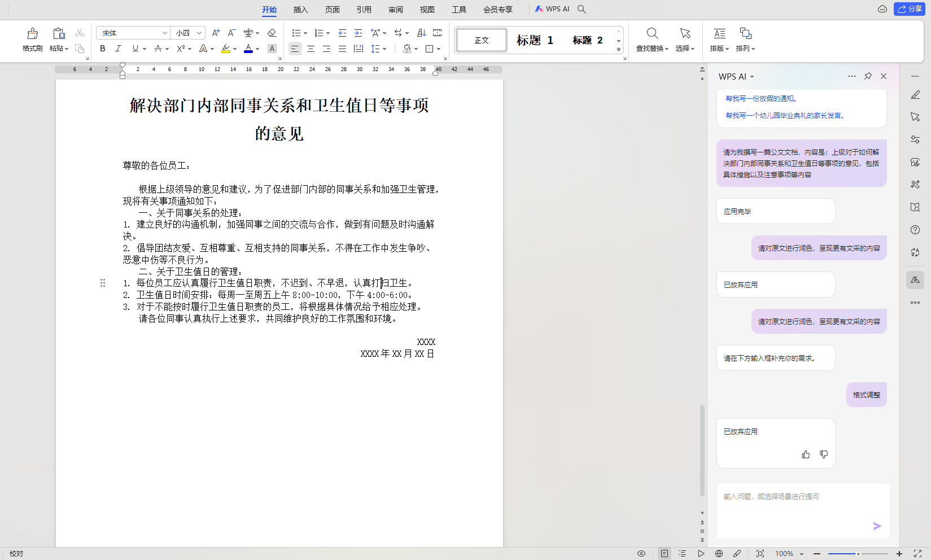Apply the 标题 1 heading style
The height and width of the screenshot is (560, 931).
(x=535, y=40)
